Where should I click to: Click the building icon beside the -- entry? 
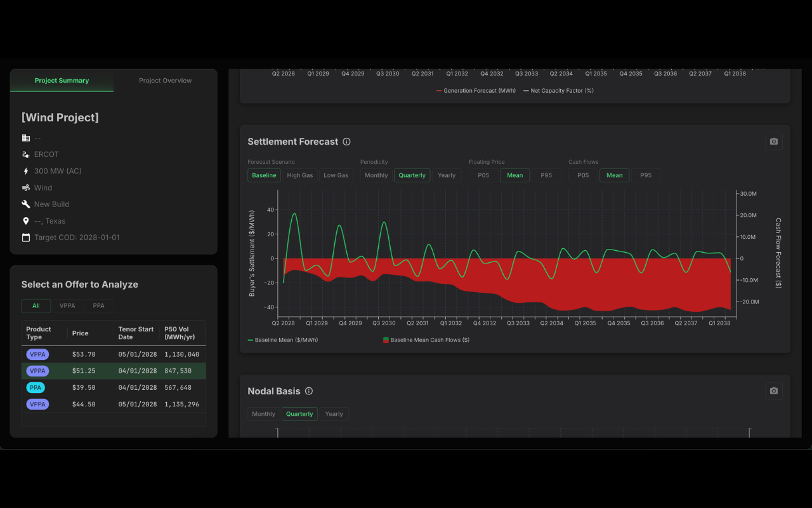pos(26,138)
